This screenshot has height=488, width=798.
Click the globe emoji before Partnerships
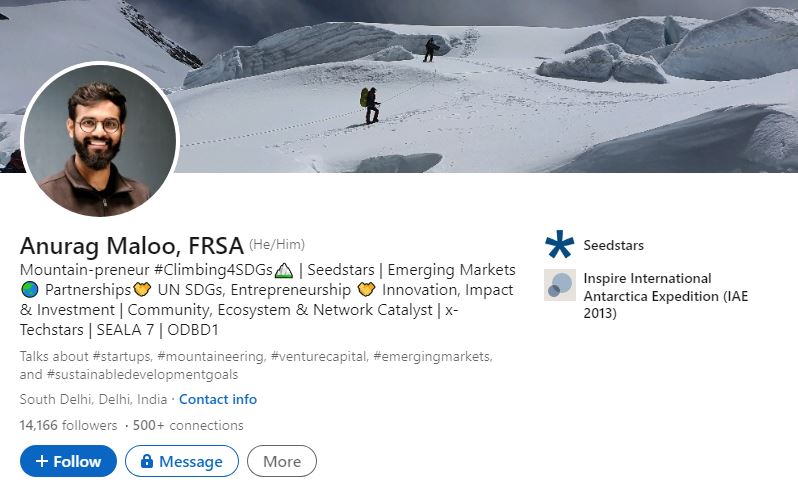tap(30, 290)
